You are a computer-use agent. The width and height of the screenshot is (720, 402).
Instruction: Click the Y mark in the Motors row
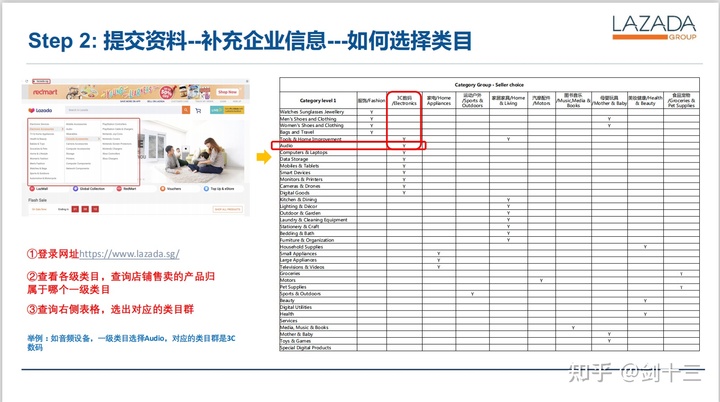tap(541, 280)
